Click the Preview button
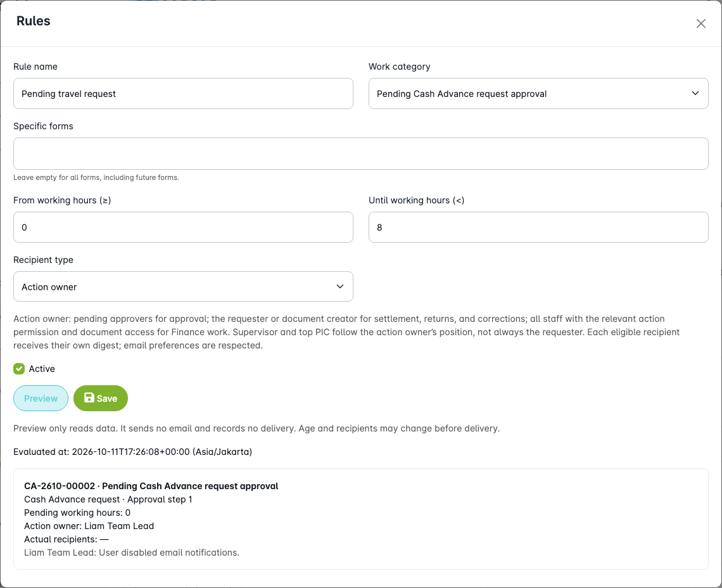This screenshot has width=722, height=588. pyautogui.click(x=41, y=398)
